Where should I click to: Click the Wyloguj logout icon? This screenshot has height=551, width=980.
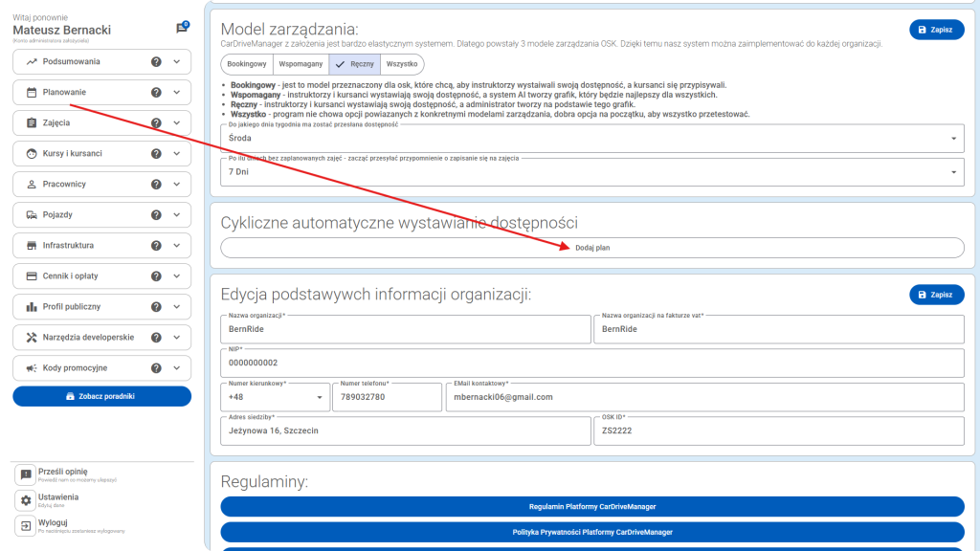tap(26, 526)
